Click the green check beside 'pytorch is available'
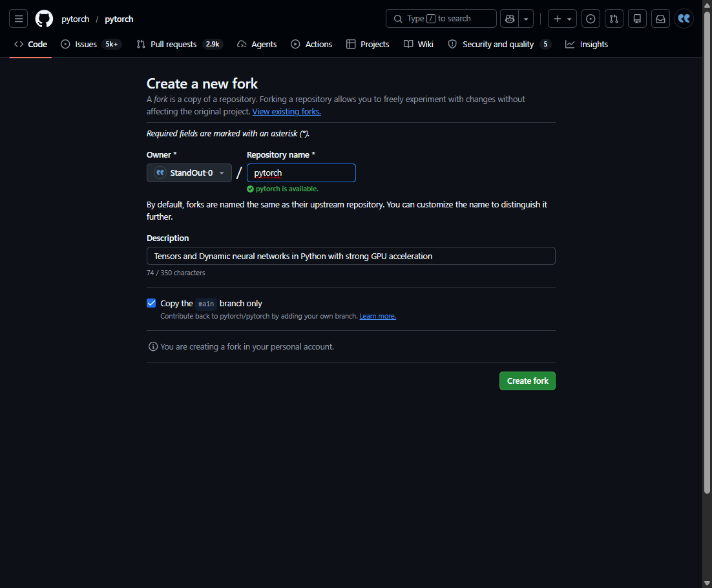This screenshot has width=712, height=588. click(x=250, y=189)
